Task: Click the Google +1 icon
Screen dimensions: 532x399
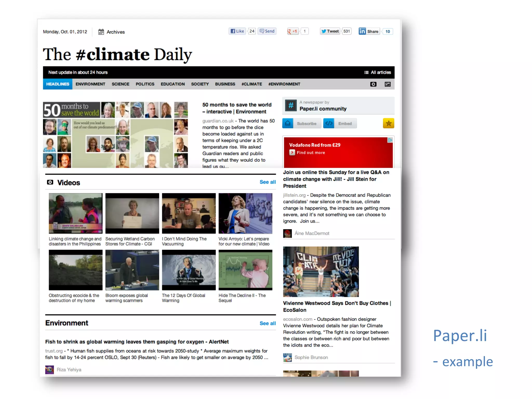Action: [292, 31]
